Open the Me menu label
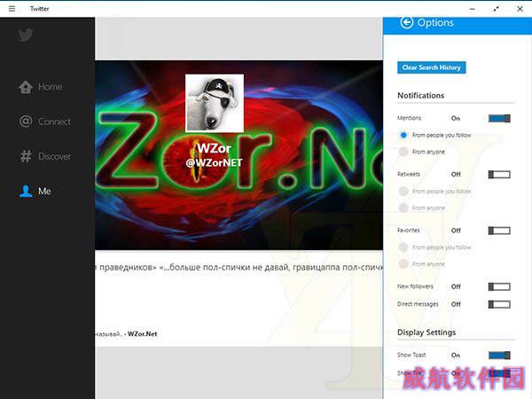Viewport: 532px width, 399px height. (x=44, y=192)
